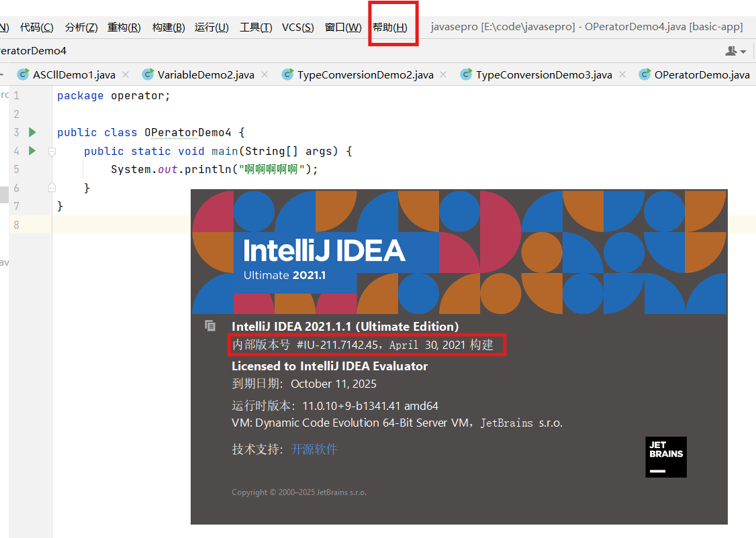Close the ASCIIDemo1.java tab
756x538 pixels.
[x=126, y=74]
